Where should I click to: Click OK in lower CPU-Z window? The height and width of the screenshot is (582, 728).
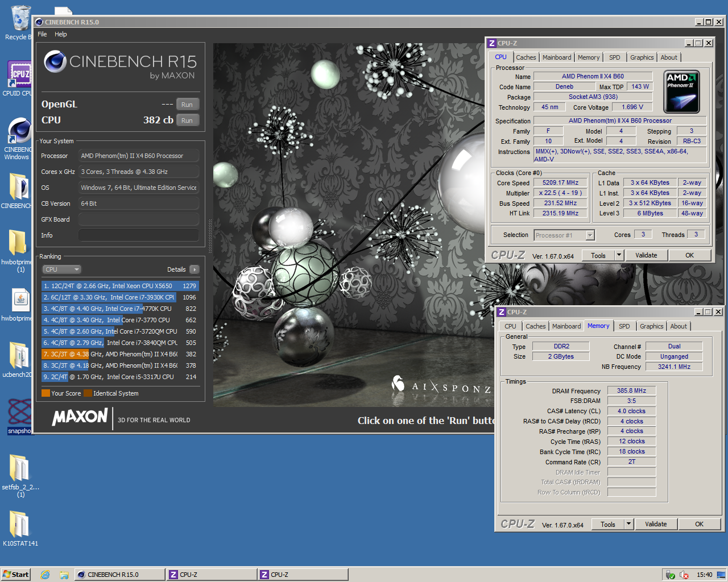(700, 525)
